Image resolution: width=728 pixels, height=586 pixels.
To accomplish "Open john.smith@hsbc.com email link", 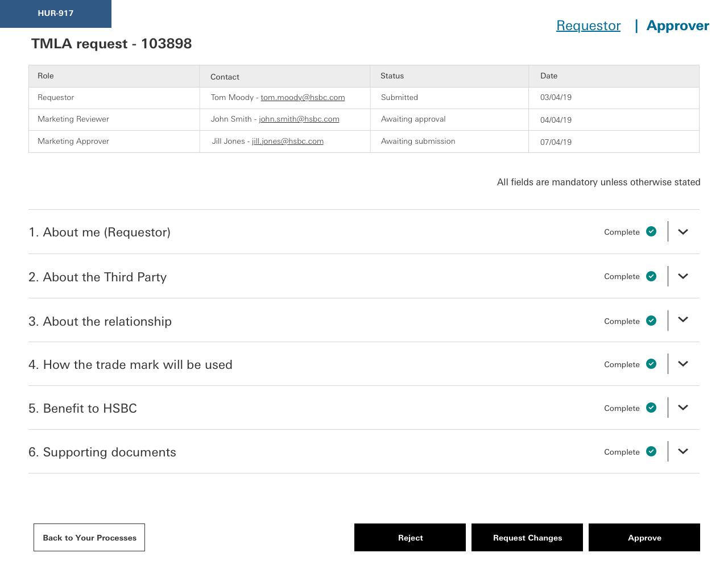I will click(x=299, y=119).
